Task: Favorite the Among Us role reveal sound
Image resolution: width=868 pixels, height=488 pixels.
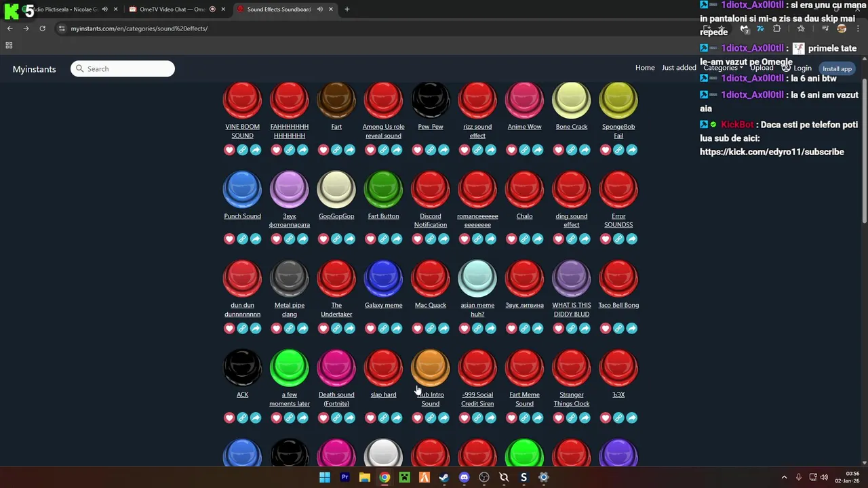Action: [x=370, y=150]
